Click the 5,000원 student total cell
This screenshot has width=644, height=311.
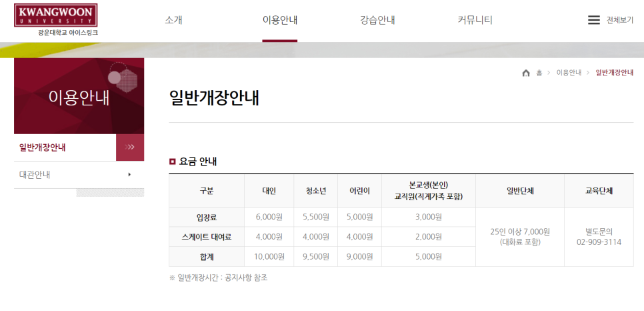coord(429,257)
